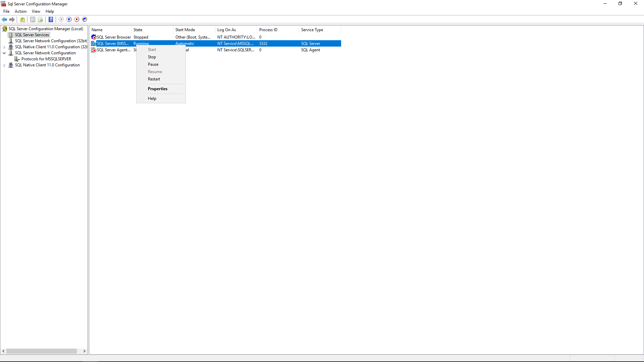Image resolution: width=644 pixels, height=362 pixels.
Task: Click the Restart Service toolbar icon
Action: (x=85, y=19)
